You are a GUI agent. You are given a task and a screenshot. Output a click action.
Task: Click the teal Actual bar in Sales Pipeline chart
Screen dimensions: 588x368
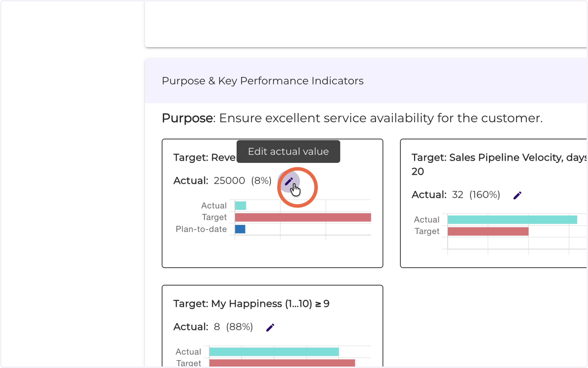point(513,220)
